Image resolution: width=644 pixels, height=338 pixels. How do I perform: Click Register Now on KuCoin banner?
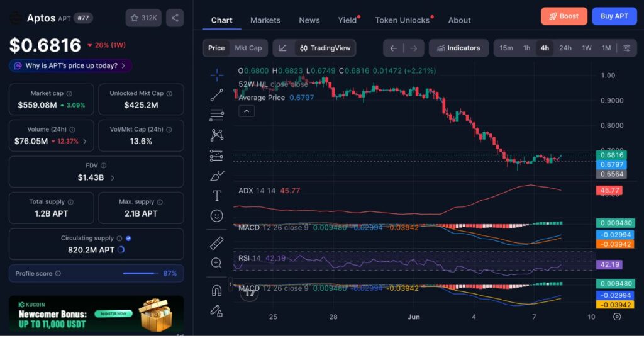tap(114, 313)
